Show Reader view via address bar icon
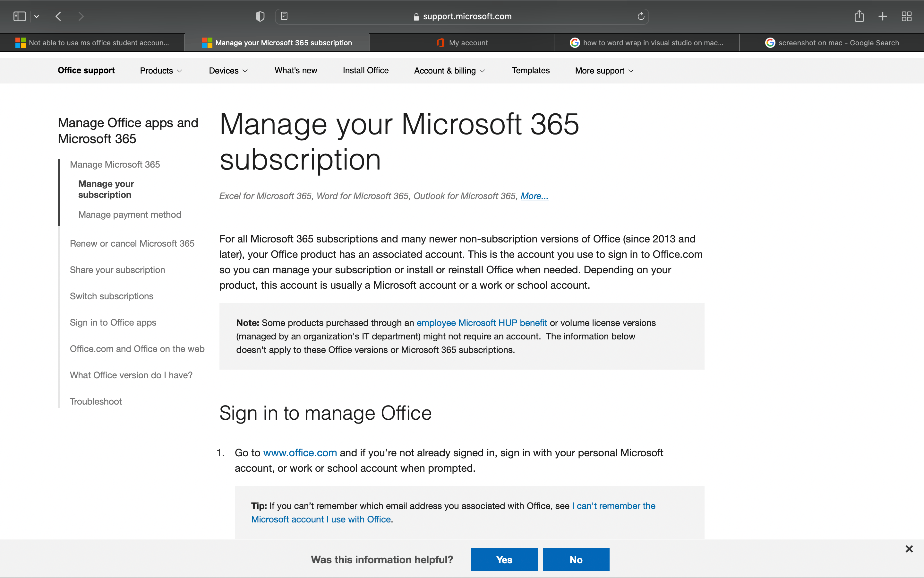The width and height of the screenshot is (924, 578). click(x=284, y=16)
